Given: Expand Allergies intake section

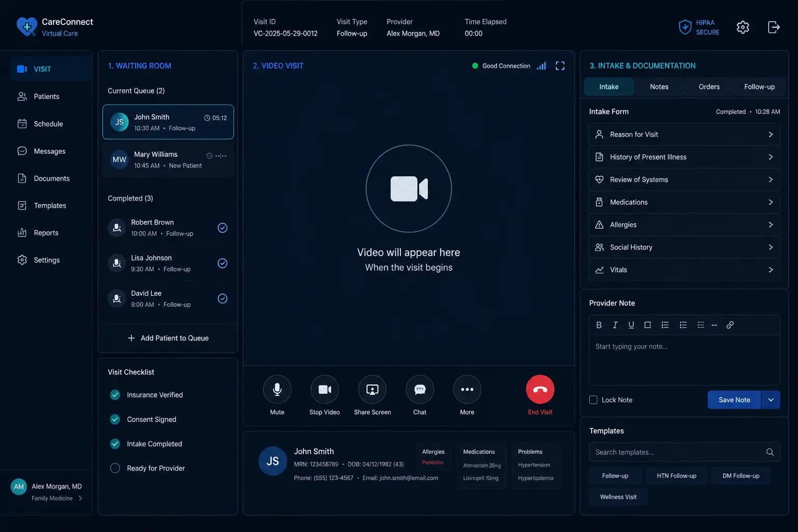Looking at the screenshot, I should point(684,225).
